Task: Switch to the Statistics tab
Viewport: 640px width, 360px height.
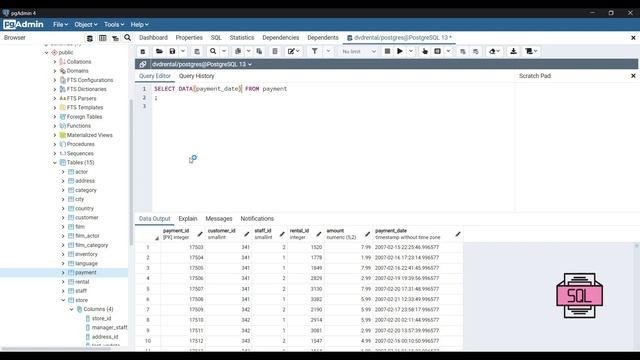Action: click(242, 38)
